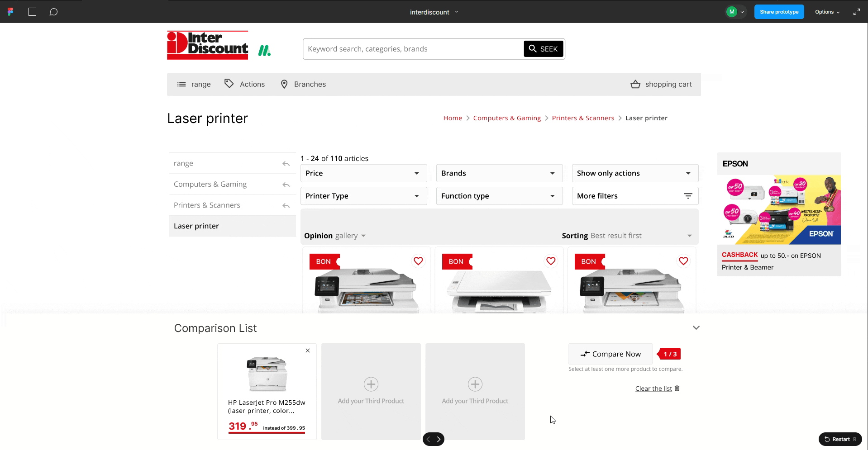Open the comments speech bubble icon
Image resolution: width=868 pixels, height=450 pixels.
[53, 12]
